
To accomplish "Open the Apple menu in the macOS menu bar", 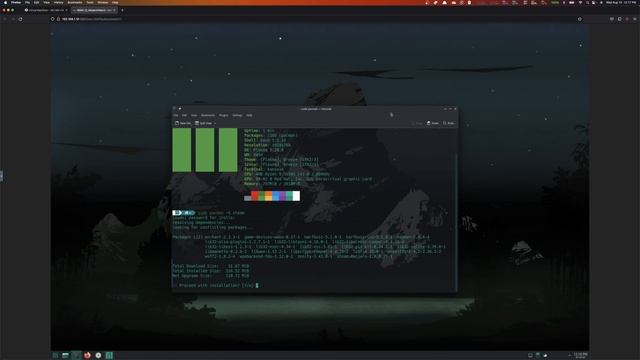I will pos(5,2).
